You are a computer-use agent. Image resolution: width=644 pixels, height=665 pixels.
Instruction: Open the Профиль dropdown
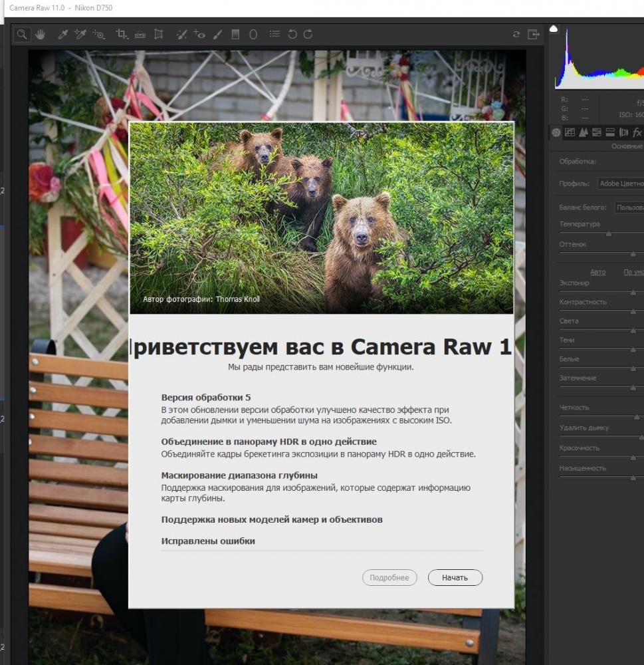tap(621, 184)
